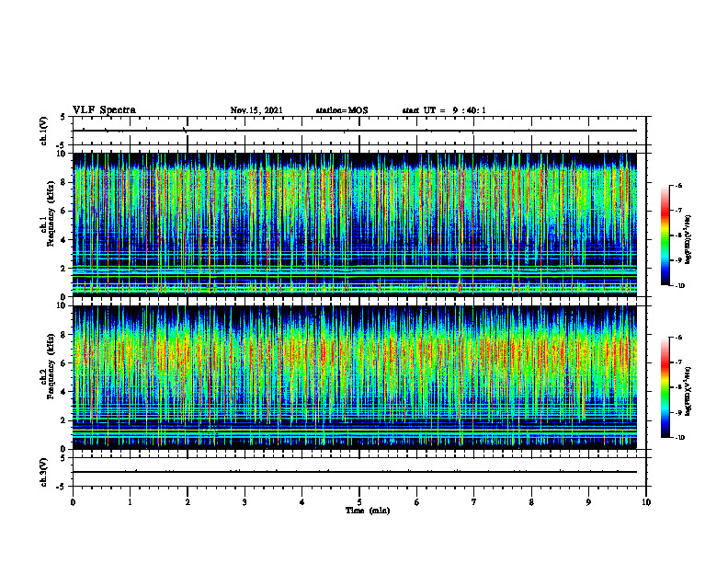Click the "start UT = 9 :40: 1" text
Image resolution: width=728 pixels, height=563 pixels.
[x=444, y=110]
